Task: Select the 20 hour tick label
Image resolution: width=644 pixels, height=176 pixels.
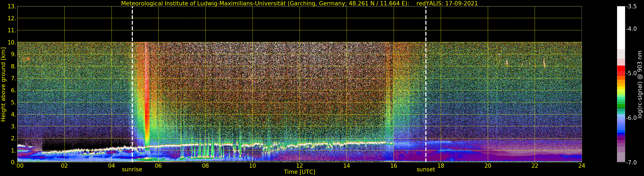Action: [488, 166]
